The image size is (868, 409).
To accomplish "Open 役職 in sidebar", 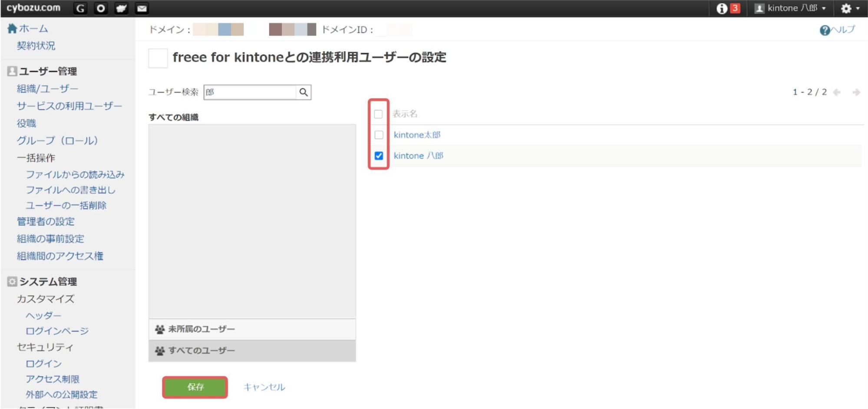I will [x=26, y=123].
